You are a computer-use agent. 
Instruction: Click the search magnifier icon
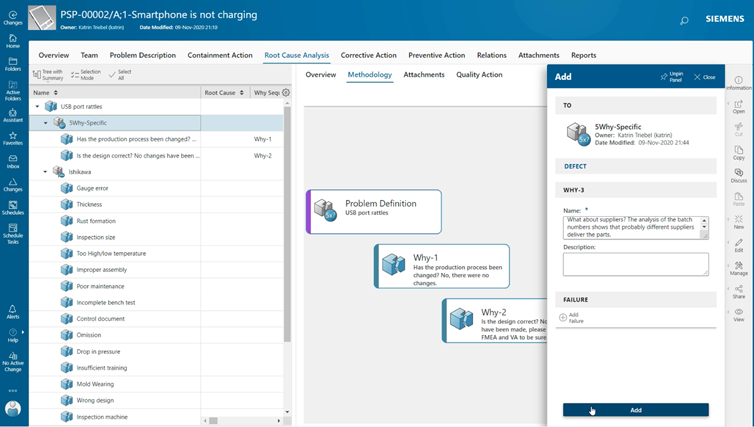(684, 20)
